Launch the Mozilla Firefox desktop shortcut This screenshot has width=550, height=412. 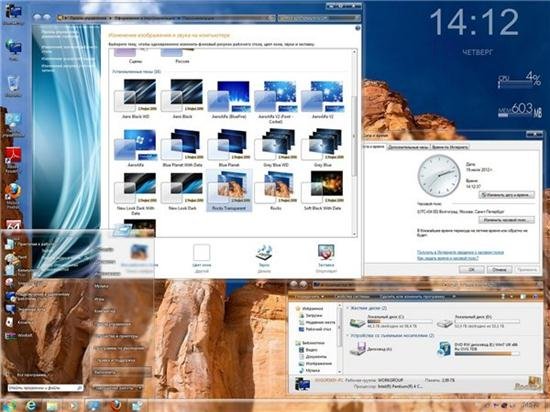pos(13,196)
